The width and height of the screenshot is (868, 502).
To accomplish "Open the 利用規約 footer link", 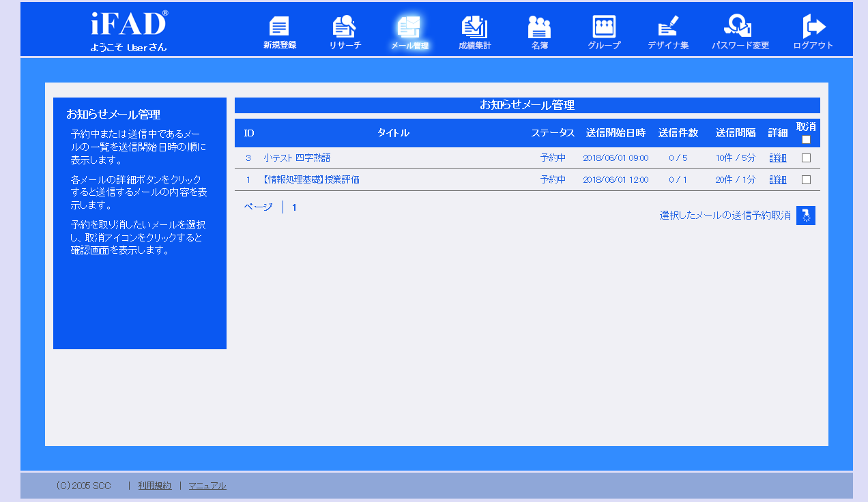I will pyautogui.click(x=155, y=486).
